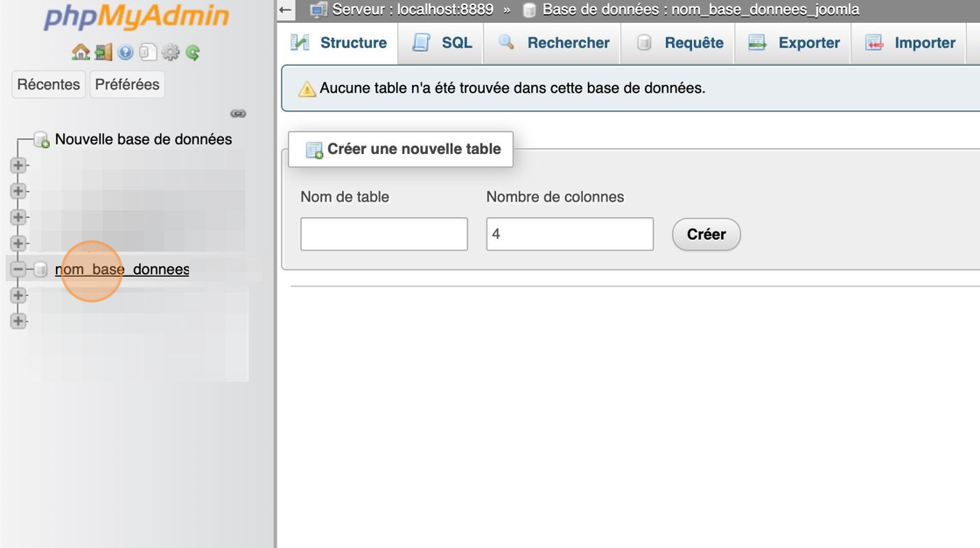Open phpMyAdmin help via question mark icon

tap(126, 53)
